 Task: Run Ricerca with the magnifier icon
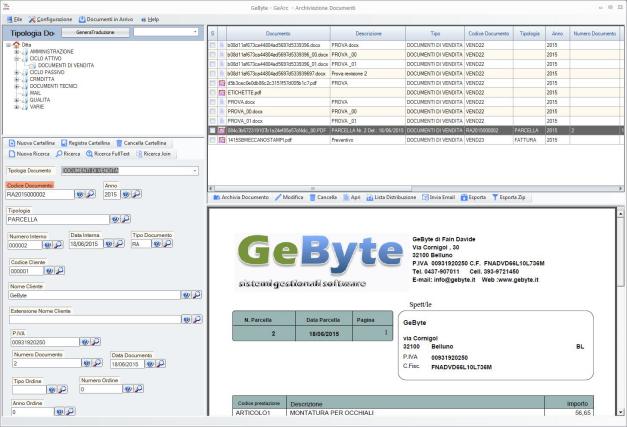coord(59,154)
